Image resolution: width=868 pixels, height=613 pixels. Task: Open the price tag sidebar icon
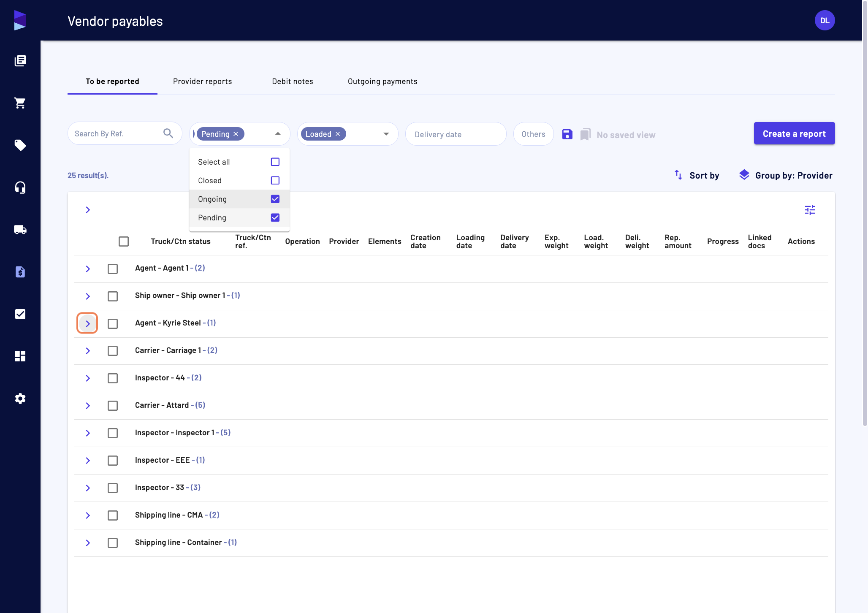20,145
